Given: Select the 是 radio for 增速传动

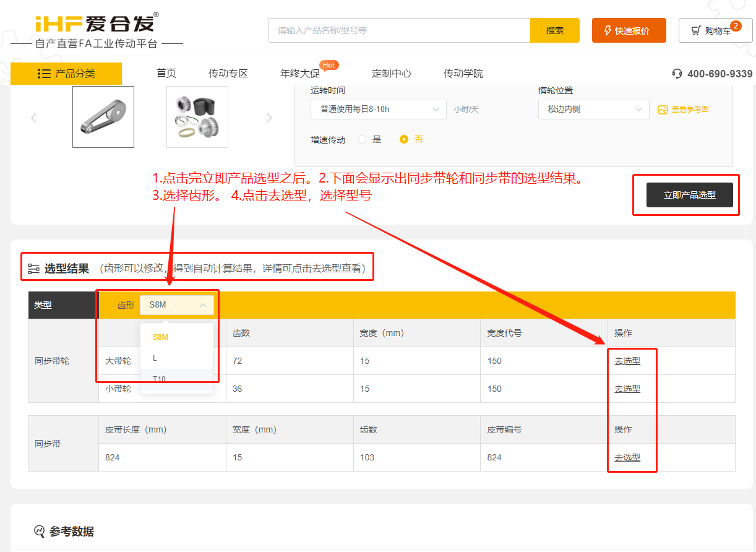Looking at the screenshot, I should tap(363, 139).
